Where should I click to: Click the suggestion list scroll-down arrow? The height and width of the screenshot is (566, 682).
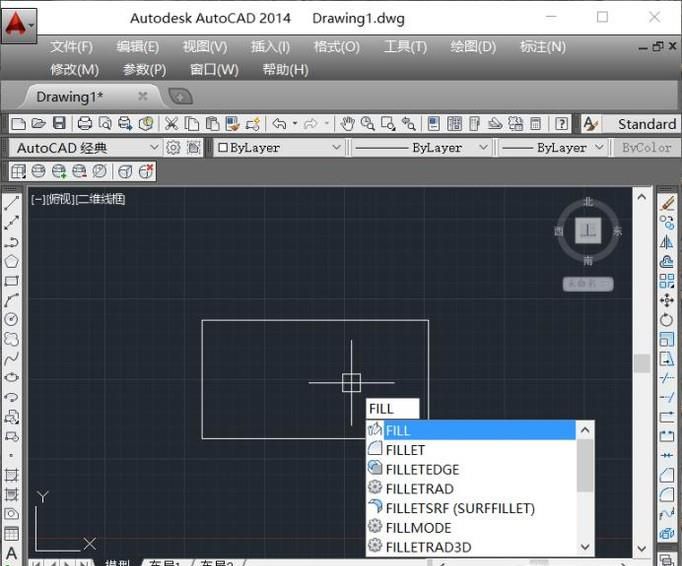coord(585,546)
